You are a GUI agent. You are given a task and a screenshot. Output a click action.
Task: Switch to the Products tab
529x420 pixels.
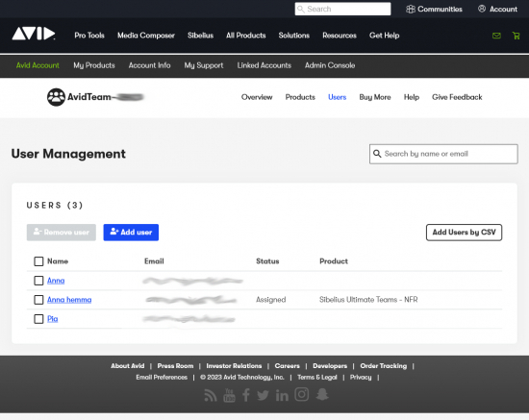pyautogui.click(x=300, y=97)
